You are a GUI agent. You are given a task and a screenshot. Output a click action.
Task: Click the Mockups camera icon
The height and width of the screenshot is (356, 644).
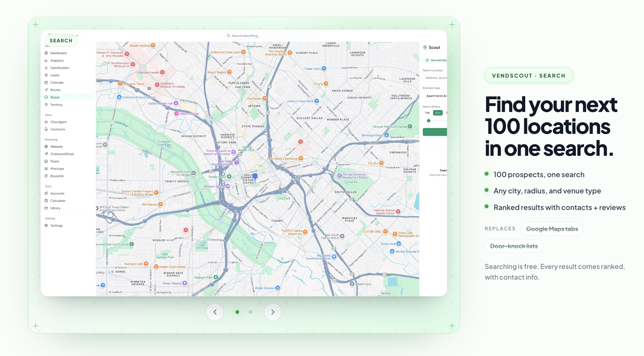pos(46,169)
